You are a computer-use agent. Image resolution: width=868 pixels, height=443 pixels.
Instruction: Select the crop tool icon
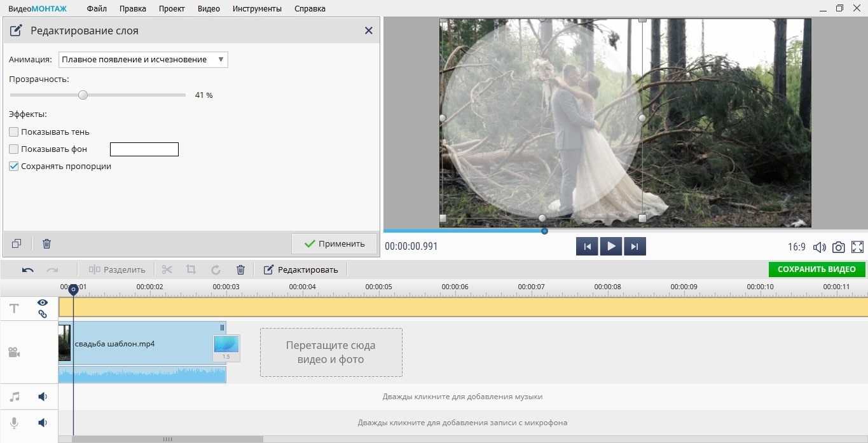coord(191,269)
